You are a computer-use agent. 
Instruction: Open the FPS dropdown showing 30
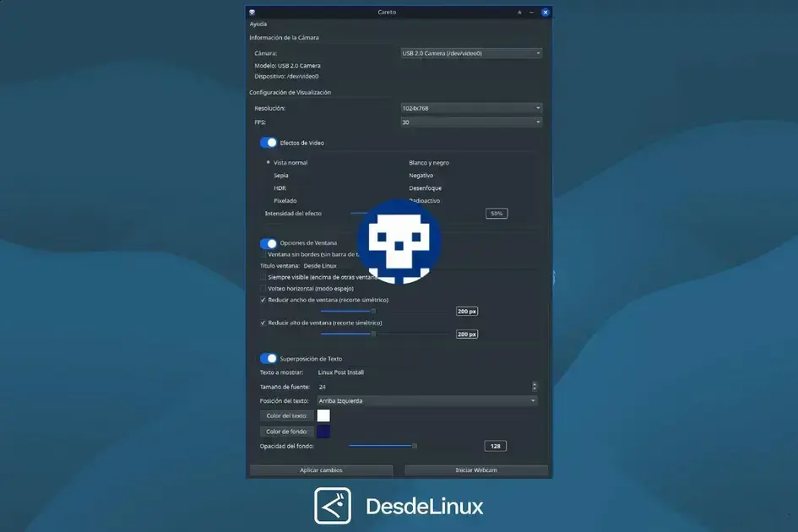471,122
